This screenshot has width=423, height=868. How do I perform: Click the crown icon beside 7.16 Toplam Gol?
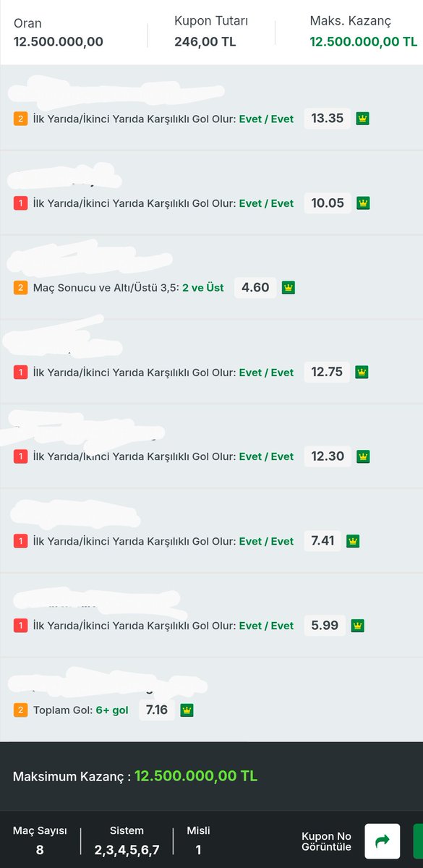click(187, 710)
